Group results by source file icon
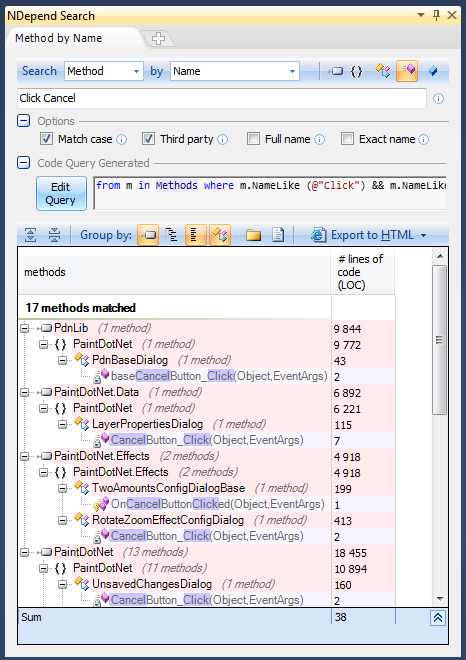Screen dimensions: 466x660 click(278, 235)
